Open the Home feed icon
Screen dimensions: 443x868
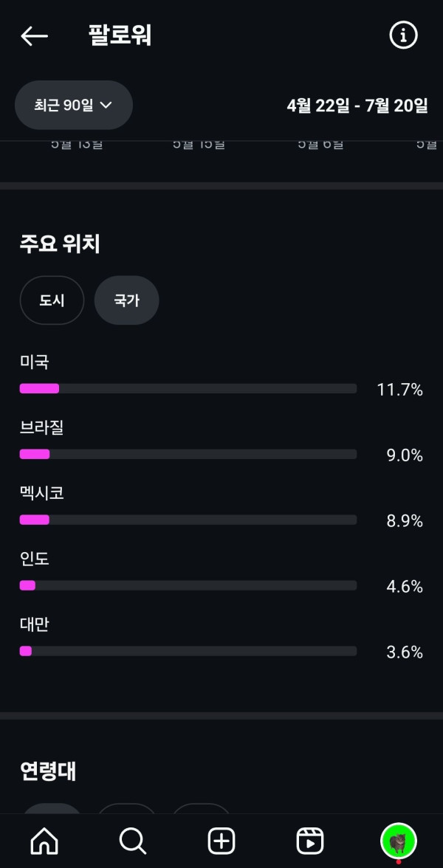[44, 840]
